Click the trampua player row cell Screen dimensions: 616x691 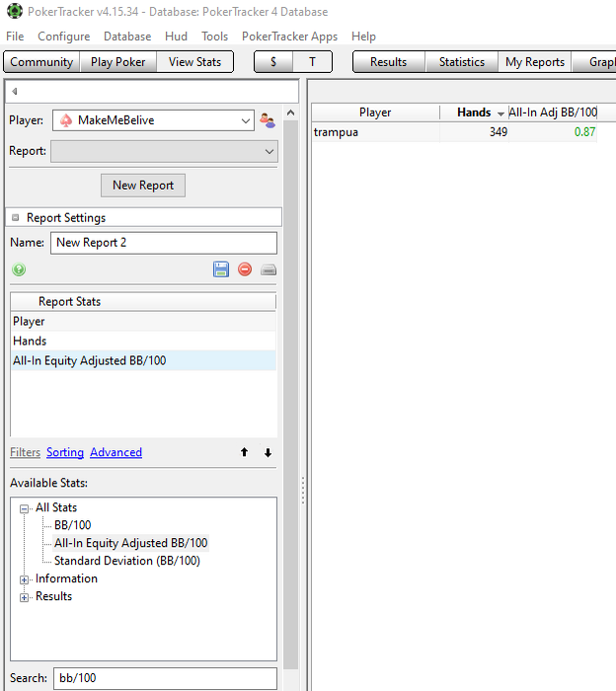375,132
